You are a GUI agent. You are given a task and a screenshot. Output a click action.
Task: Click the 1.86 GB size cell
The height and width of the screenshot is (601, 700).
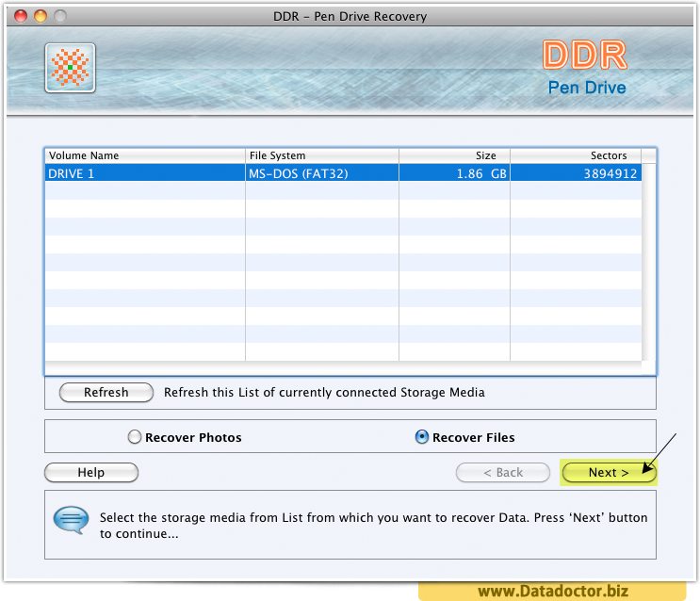coord(454,173)
